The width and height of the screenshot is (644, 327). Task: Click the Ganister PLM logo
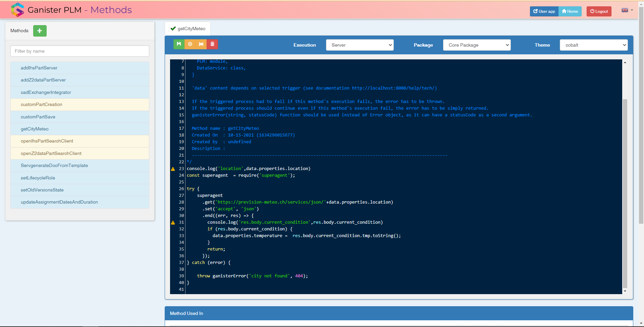coord(17,10)
